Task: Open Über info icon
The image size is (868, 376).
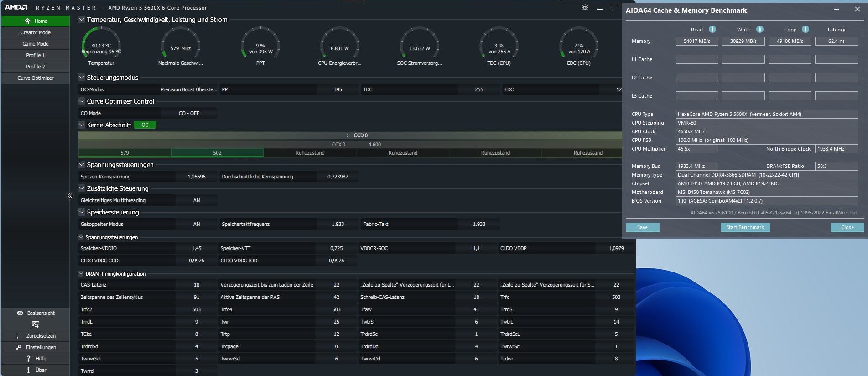Action: (x=28, y=370)
